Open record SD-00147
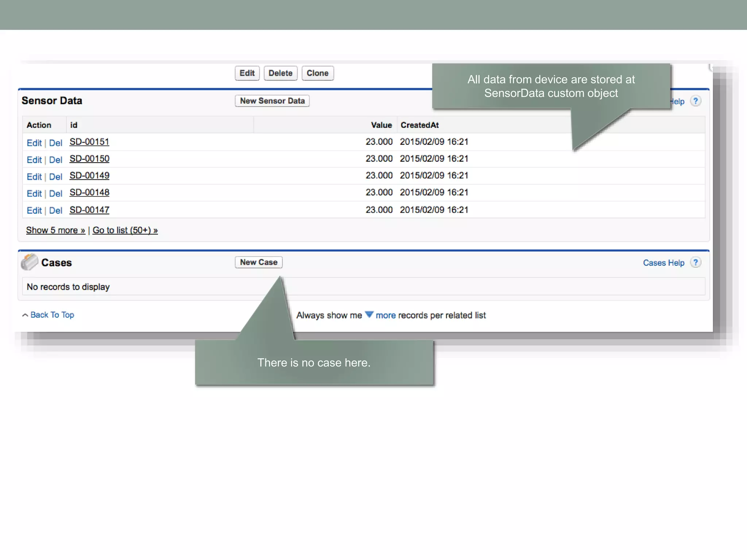Viewport: 747px width, 560px height. coord(89,210)
